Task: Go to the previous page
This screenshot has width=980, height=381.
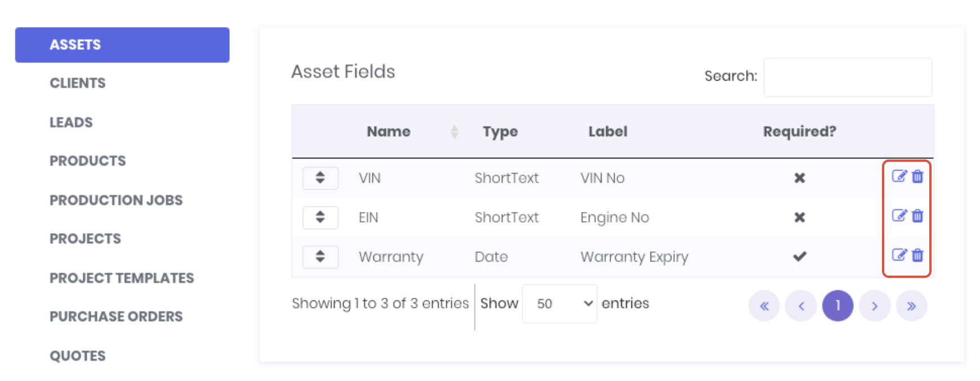Action: click(x=801, y=306)
